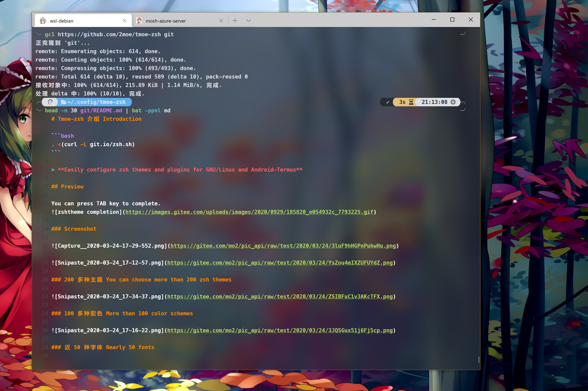This screenshot has height=391, width=588.
Task: Open the 3JQSGux51j6Fj5cp.png link
Action: (280, 330)
